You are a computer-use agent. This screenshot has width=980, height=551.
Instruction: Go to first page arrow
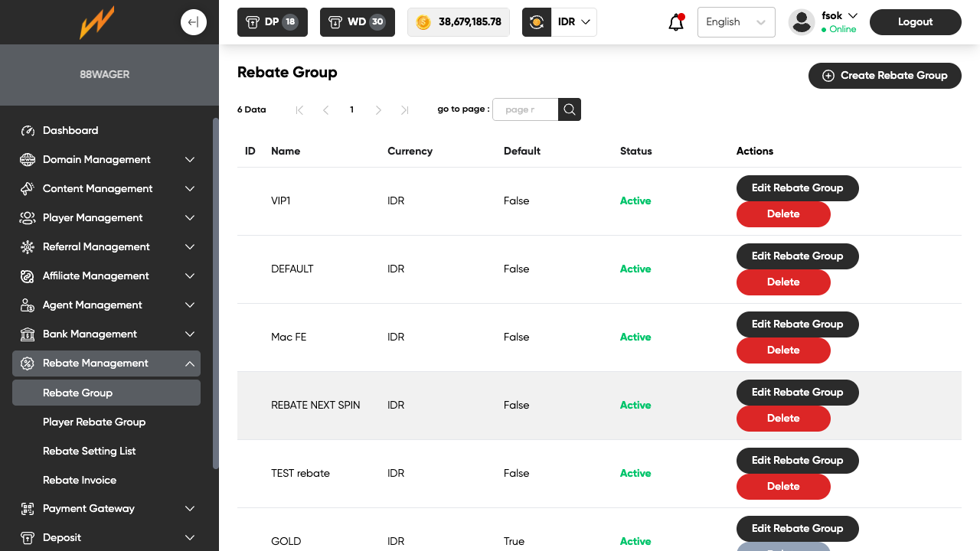(x=299, y=110)
